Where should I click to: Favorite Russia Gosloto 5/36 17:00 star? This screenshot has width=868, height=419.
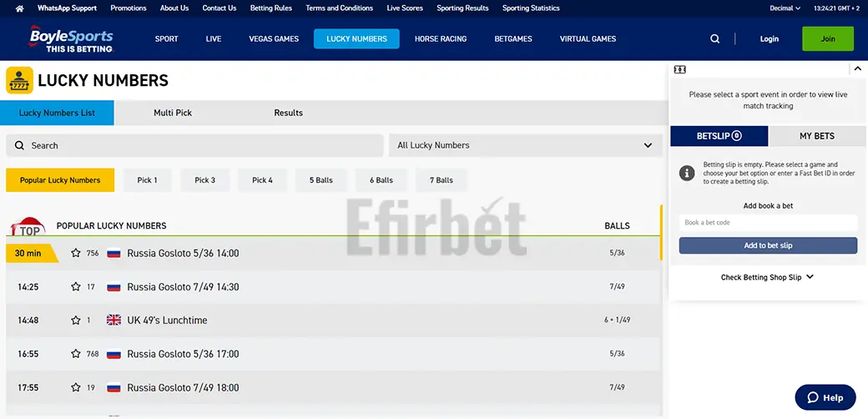[x=76, y=354]
